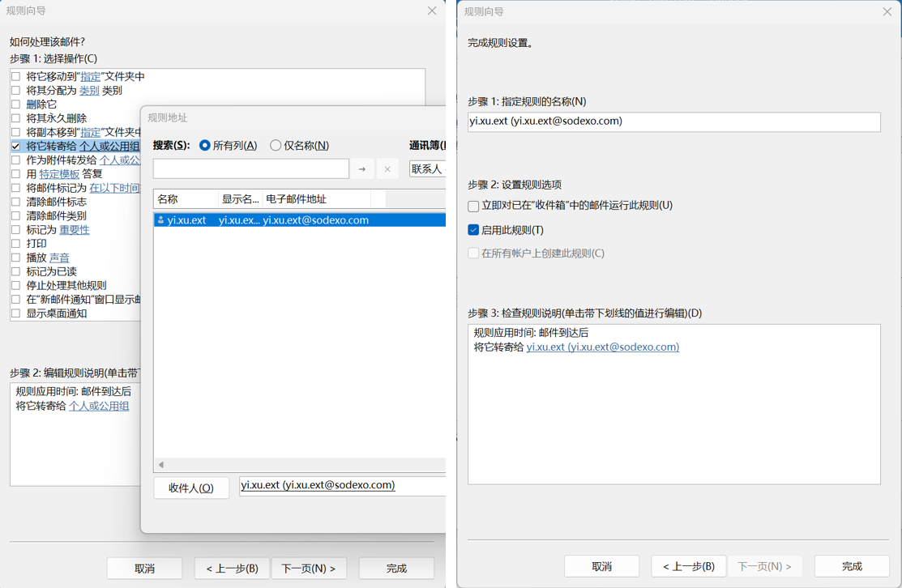
Task: Open 个人或公用组 link in checked 将它转寄给 row
Action: coord(109,146)
